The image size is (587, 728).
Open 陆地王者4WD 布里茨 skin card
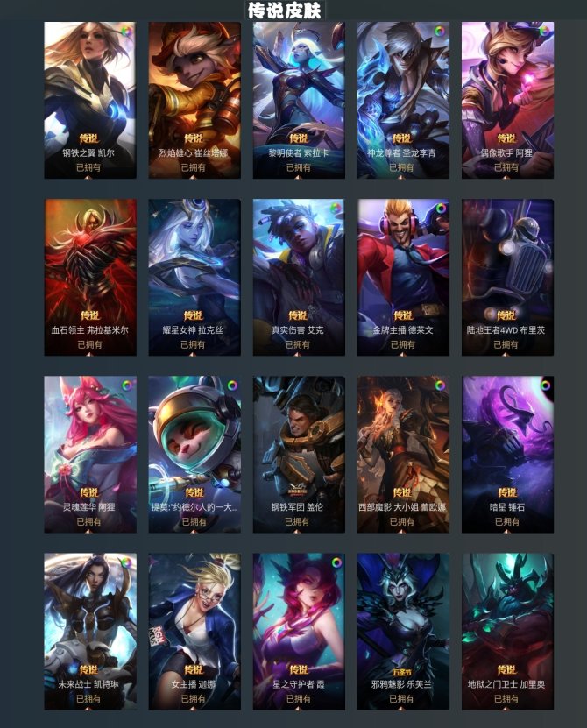tap(507, 277)
